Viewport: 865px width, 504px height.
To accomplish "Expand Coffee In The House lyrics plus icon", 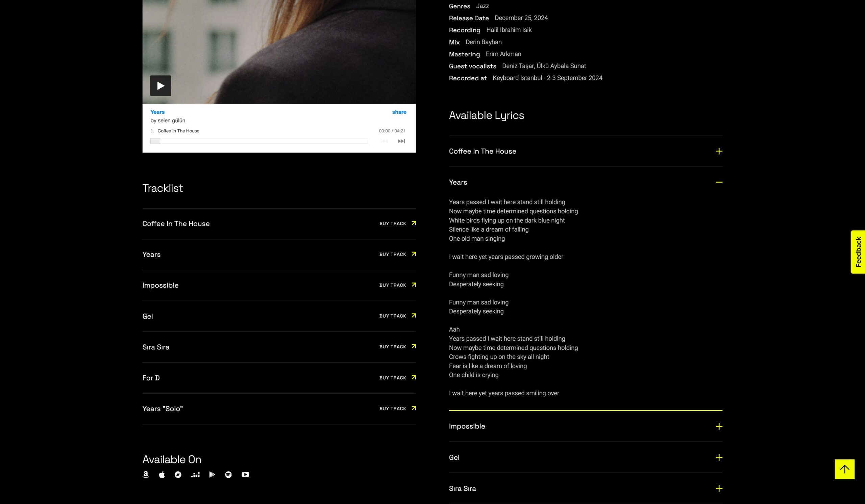I will [x=719, y=151].
